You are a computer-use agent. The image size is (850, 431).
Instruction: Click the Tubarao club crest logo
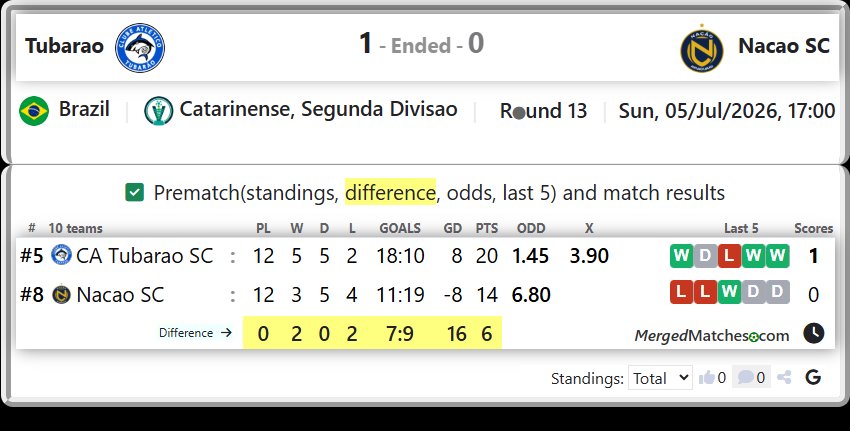140,48
